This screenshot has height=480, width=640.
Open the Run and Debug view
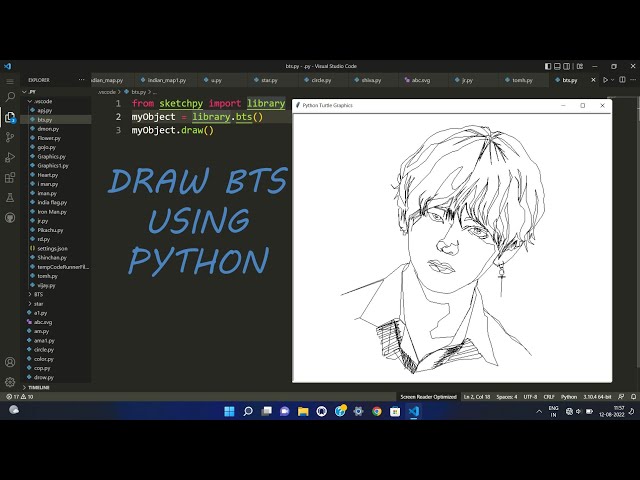click(10, 157)
